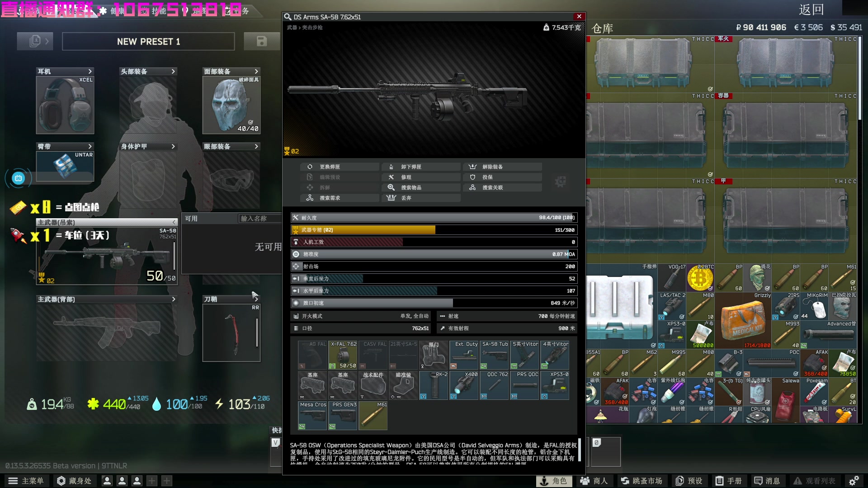Open the preset list dropdown button
The height and width of the screenshot is (488, 868).
click(35, 41)
